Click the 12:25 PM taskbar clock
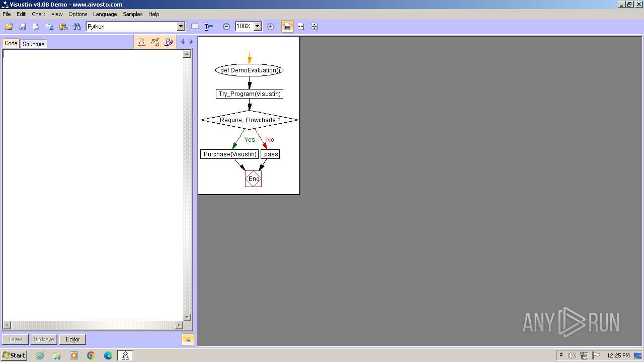Image resolution: width=644 pixels, height=362 pixels. (618, 355)
